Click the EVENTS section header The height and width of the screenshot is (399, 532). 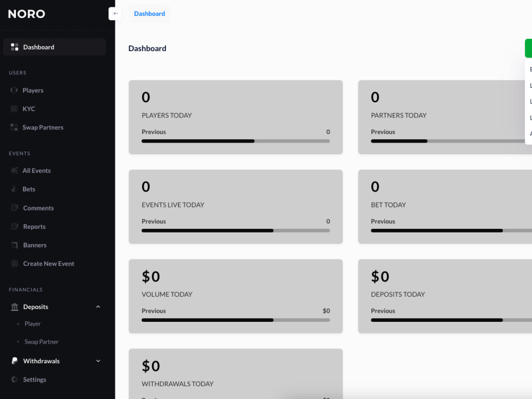[19, 153]
